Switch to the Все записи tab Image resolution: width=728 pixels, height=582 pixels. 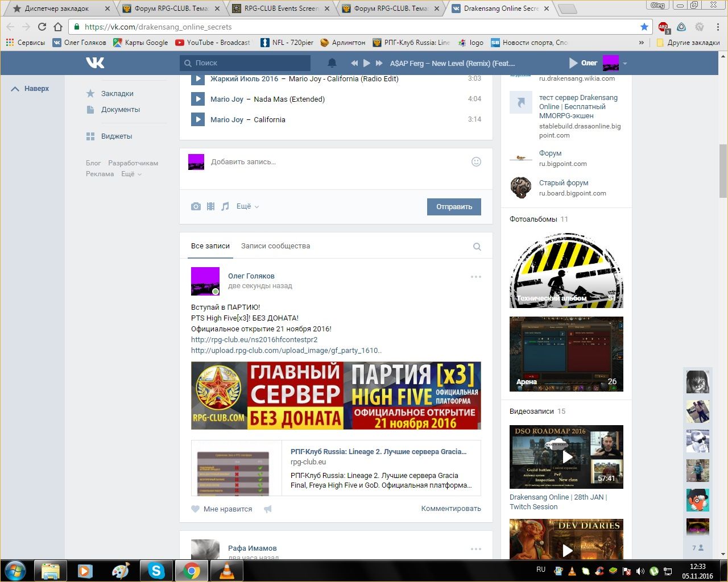tap(210, 246)
